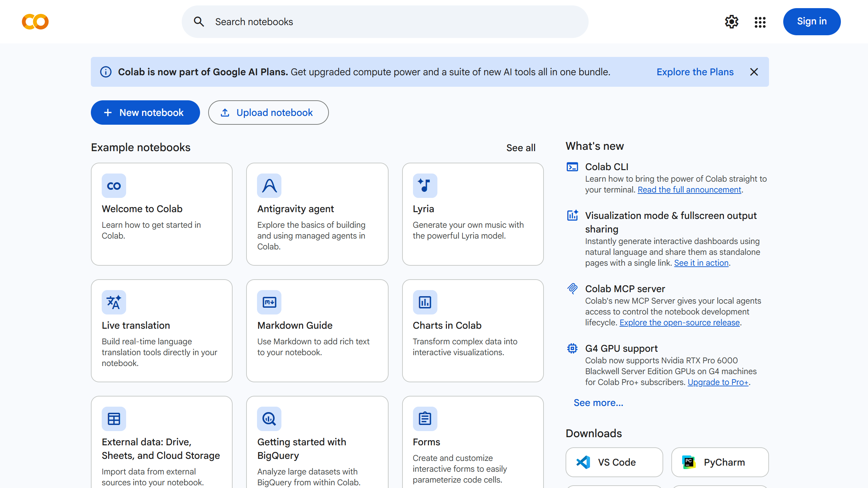This screenshot has width=868, height=488.
Task: Open Explore the open-source release link
Action: (x=679, y=323)
